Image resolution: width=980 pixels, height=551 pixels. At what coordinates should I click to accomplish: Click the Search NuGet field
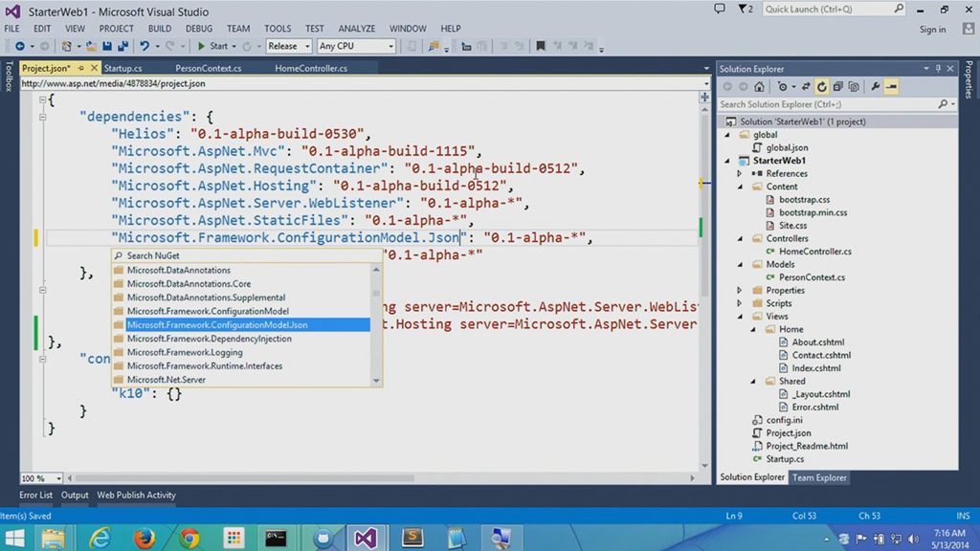pos(247,255)
